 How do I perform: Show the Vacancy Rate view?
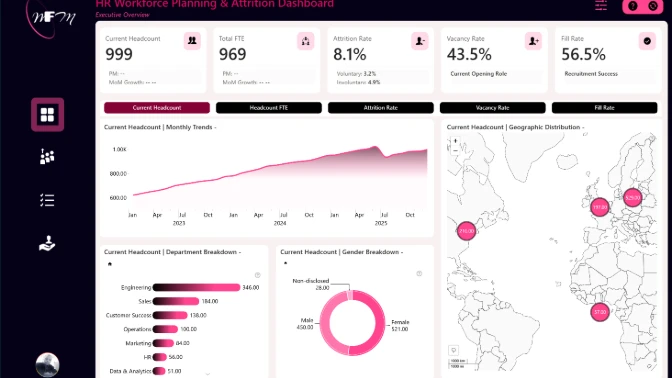(492, 108)
